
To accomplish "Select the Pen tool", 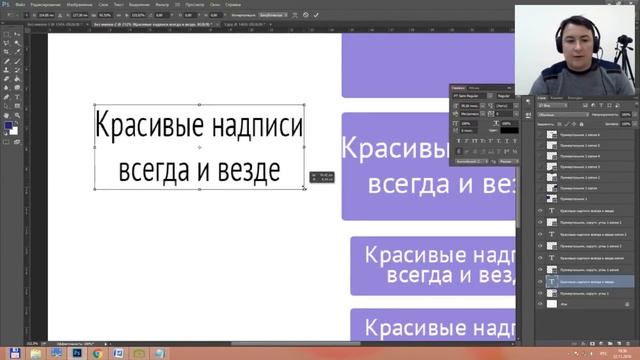I will 7,97.
